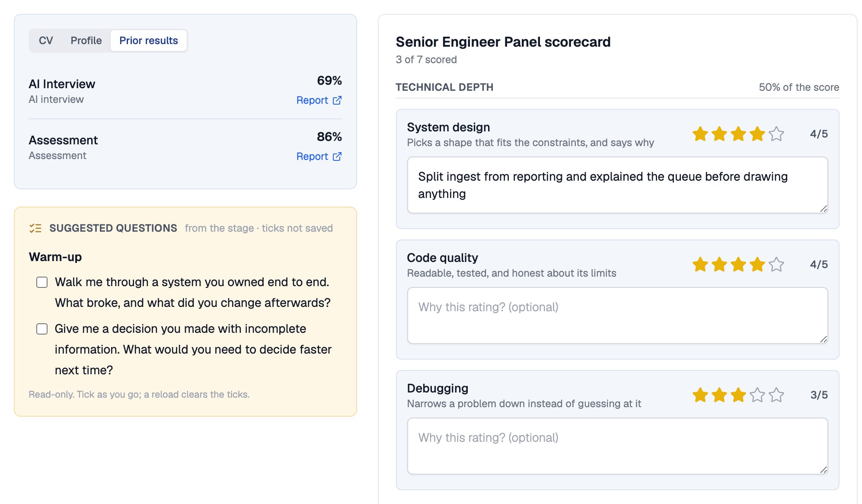Click the Warm-up heading

click(55, 257)
